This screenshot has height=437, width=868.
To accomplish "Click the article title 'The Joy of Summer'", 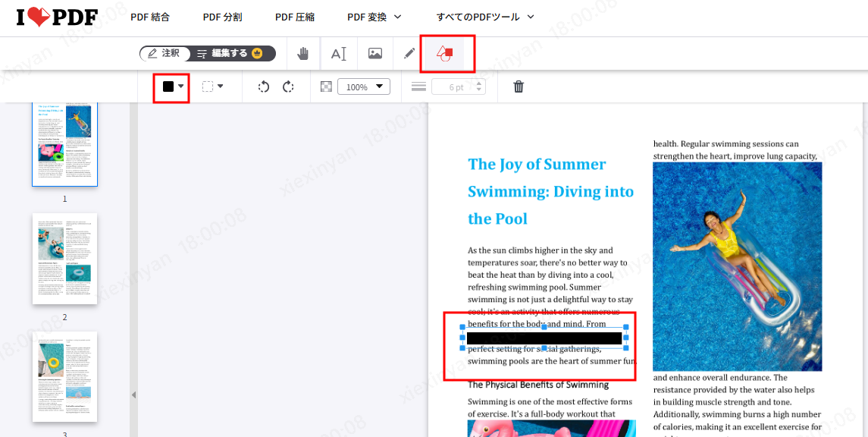I will pyautogui.click(x=537, y=164).
